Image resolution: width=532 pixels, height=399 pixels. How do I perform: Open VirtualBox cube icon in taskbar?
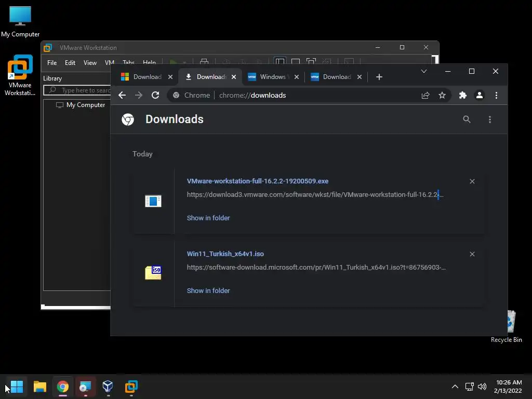click(x=108, y=387)
